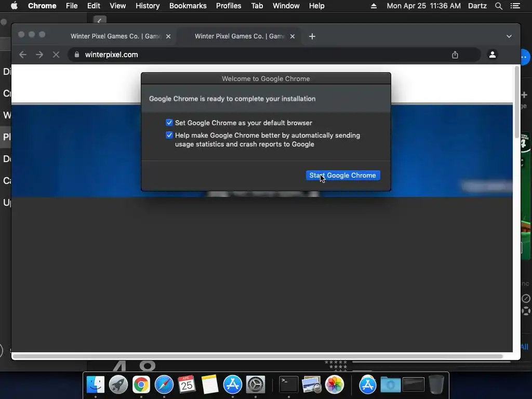Click the date and time in menu bar
The height and width of the screenshot is (399, 532).
[424, 6]
